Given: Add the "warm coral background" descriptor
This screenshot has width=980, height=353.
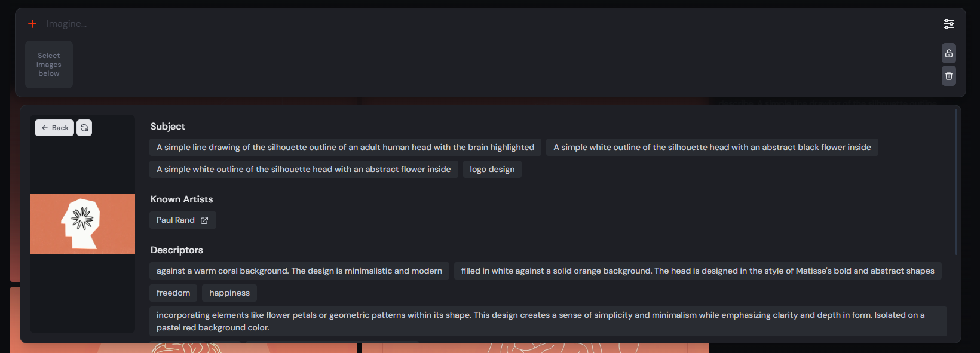Looking at the screenshot, I should 299,271.
